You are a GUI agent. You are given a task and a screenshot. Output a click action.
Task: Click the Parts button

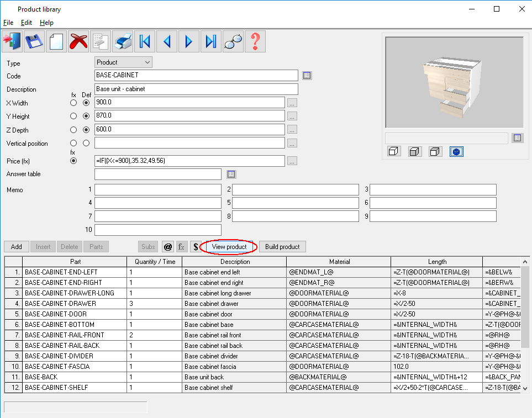[x=96, y=247]
